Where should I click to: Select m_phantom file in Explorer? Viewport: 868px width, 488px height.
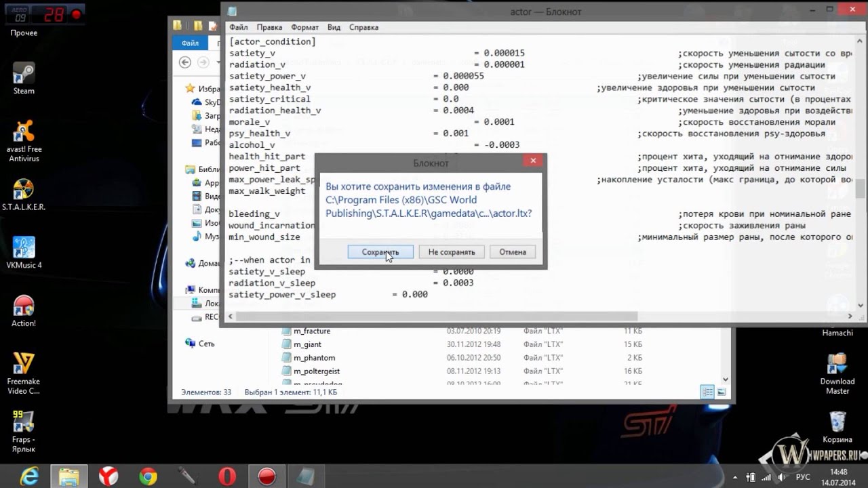point(314,358)
